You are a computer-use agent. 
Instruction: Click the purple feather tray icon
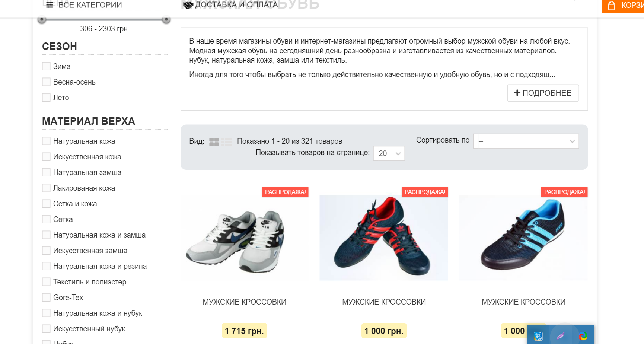tap(561, 336)
